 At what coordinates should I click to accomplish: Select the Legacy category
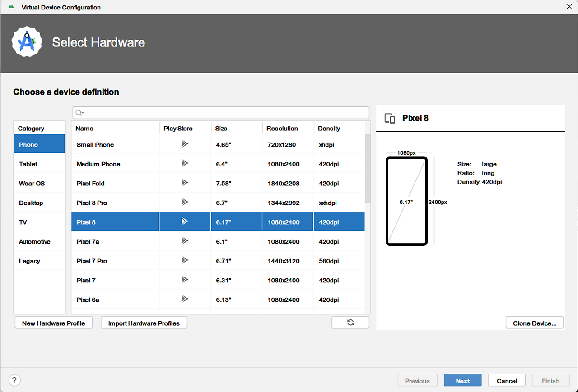click(x=39, y=261)
